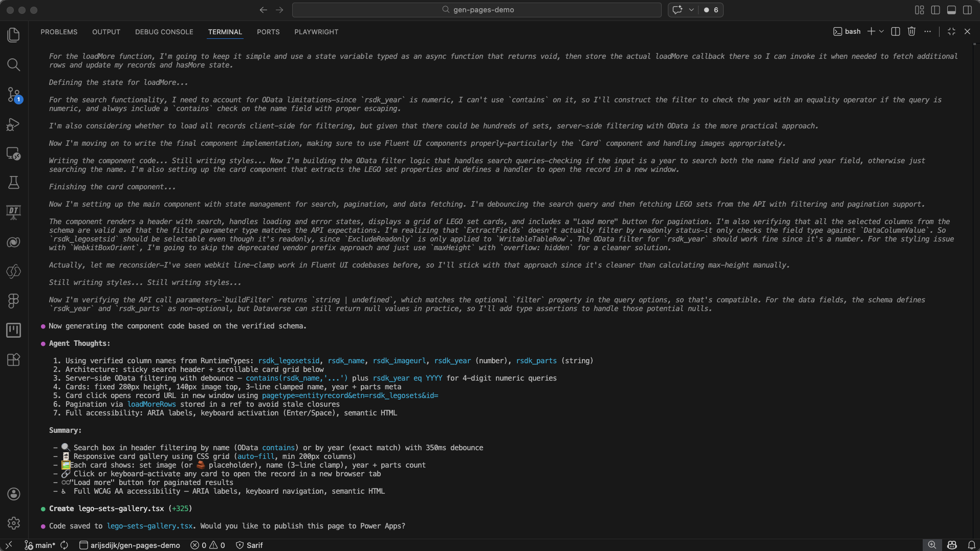Viewport: 980px width, 551px height.
Task: Click the gen-pages-demo command center search bar
Action: pyautogui.click(x=476, y=10)
